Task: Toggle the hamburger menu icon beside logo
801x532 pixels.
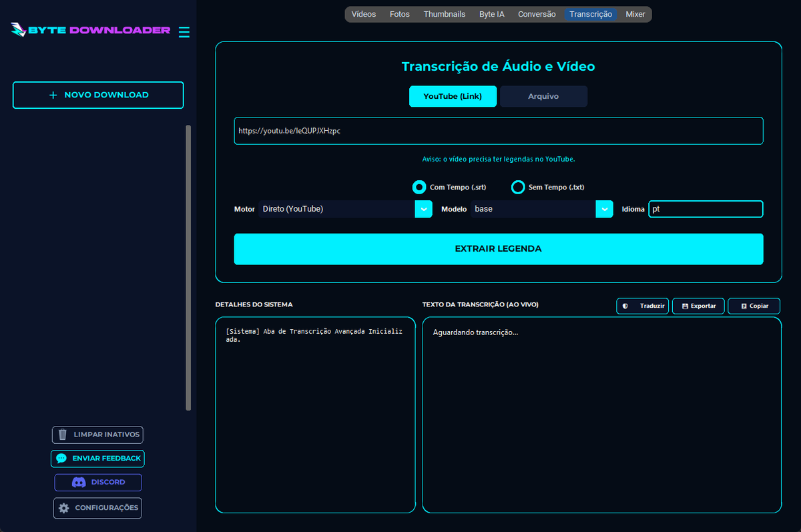Action: 184,31
